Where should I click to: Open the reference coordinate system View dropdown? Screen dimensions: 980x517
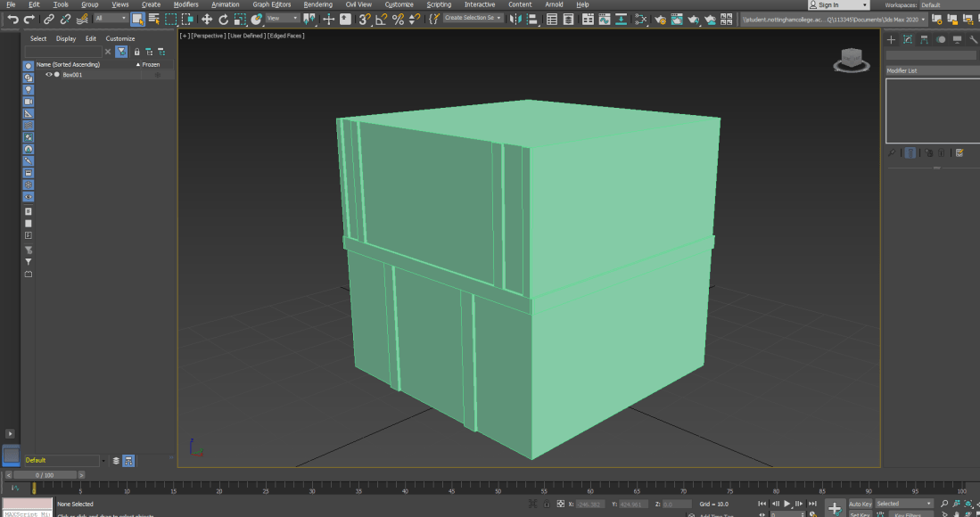283,19
